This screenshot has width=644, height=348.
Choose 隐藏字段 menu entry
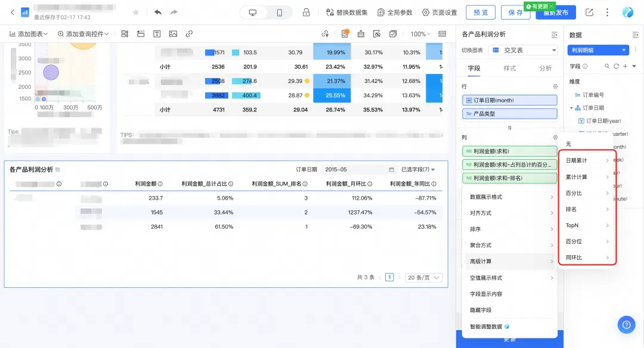pyautogui.click(x=510, y=310)
